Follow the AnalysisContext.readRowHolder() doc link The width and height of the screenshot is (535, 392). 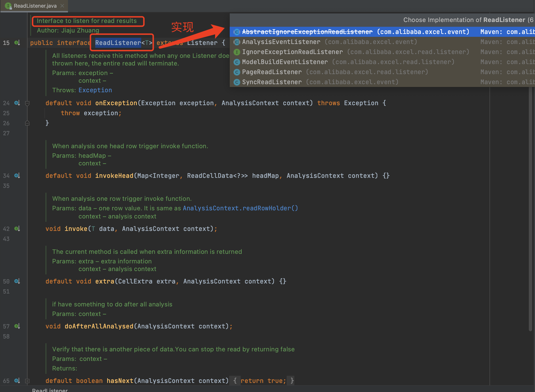pyautogui.click(x=240, y=208)
